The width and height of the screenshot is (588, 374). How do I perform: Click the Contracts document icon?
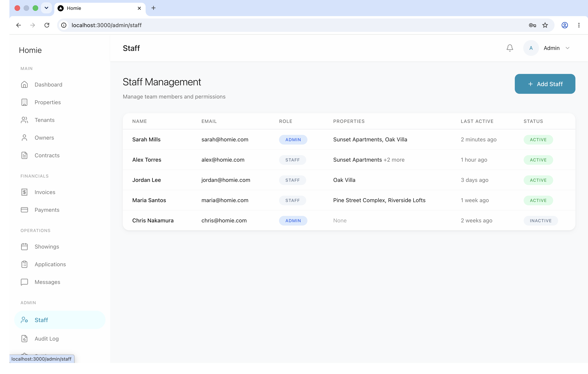24,155
